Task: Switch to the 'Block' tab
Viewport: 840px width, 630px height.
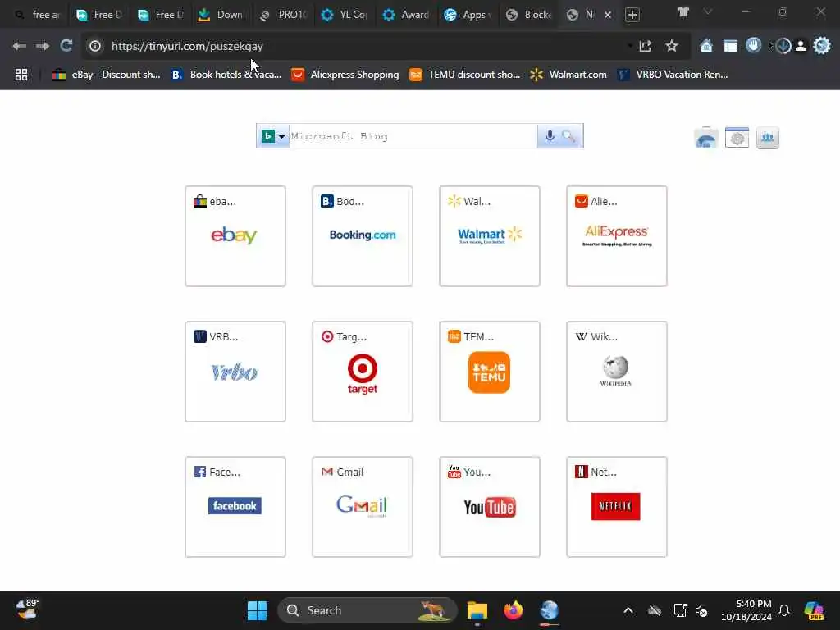Action: 529,15
